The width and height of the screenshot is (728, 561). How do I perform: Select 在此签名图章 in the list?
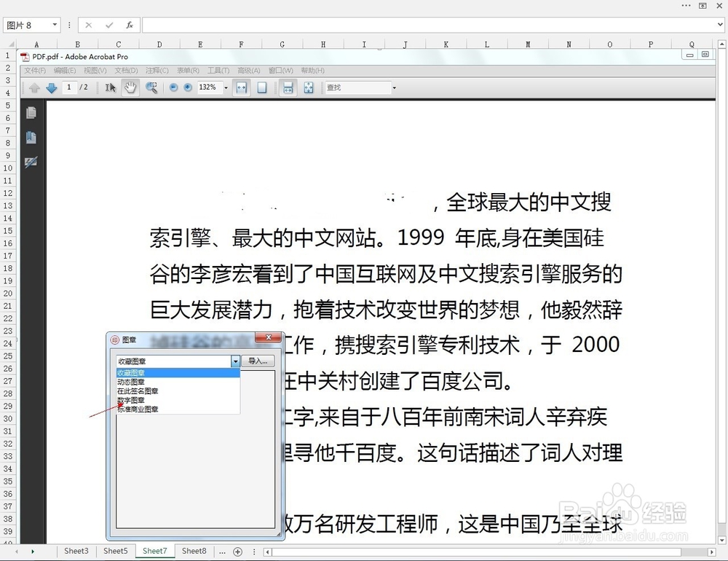(x=178, y=391)
